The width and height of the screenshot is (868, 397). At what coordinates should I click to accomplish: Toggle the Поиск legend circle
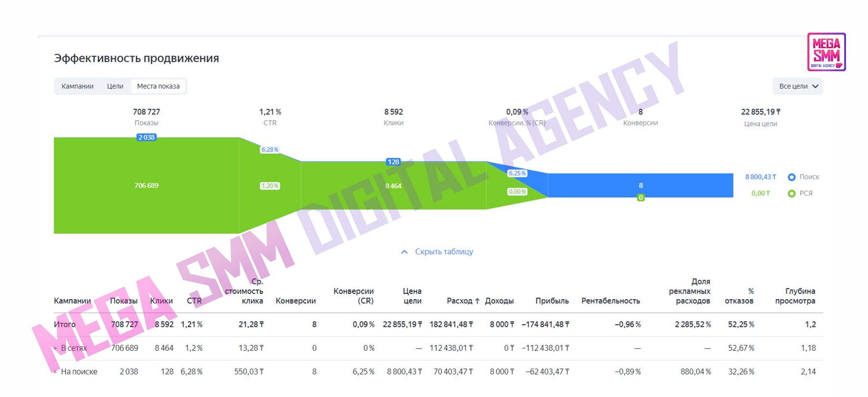pyautogui.click(x=792, y=177)
